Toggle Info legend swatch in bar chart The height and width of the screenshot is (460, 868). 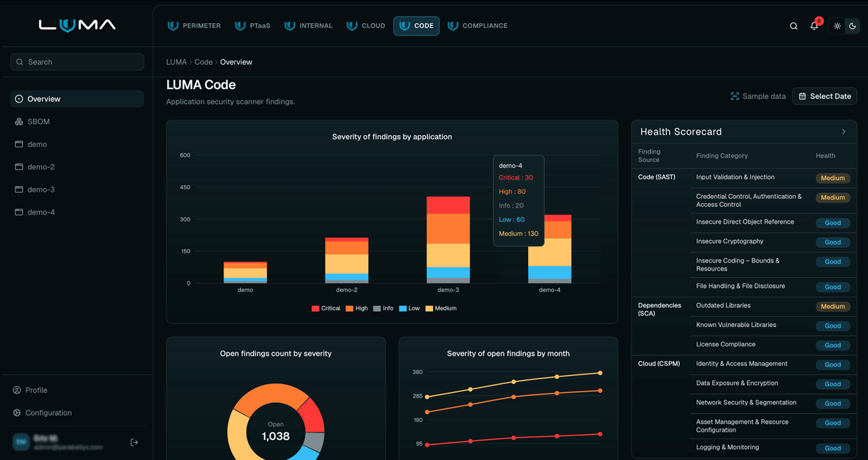coord(377,309)
